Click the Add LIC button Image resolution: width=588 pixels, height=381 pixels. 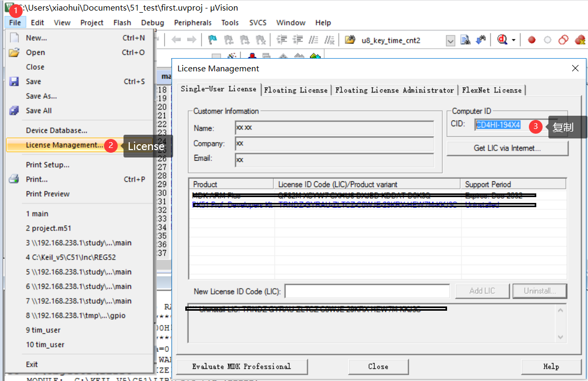click(482, 291)
